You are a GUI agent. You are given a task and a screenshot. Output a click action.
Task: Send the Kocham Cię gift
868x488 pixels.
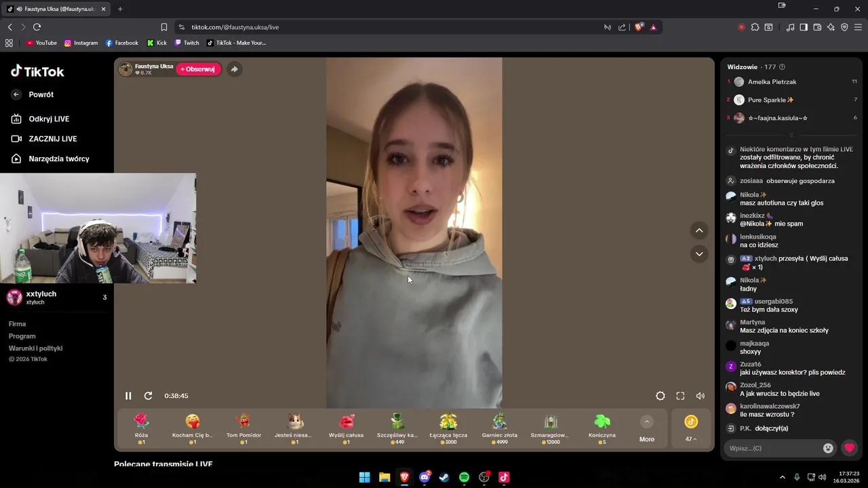pos(193,428)
